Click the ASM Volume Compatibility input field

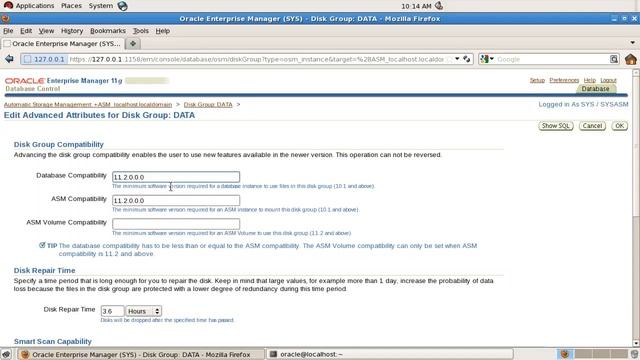pos(176,224)
